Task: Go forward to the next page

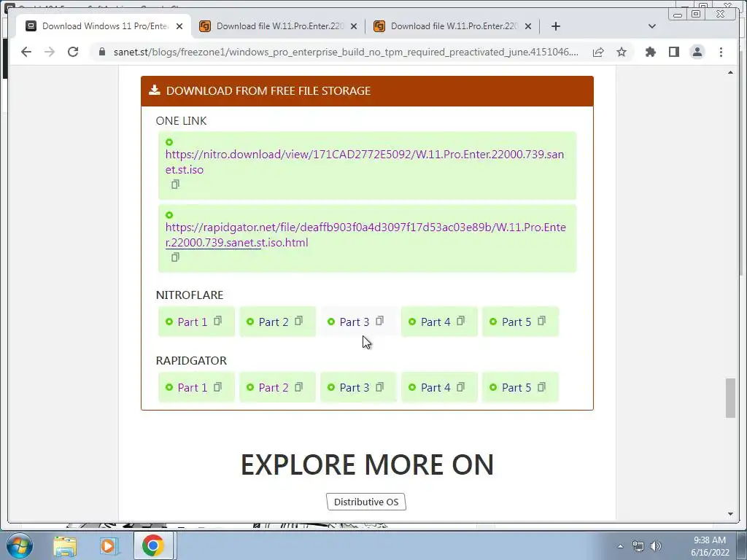Action: [x=50, y=52]
